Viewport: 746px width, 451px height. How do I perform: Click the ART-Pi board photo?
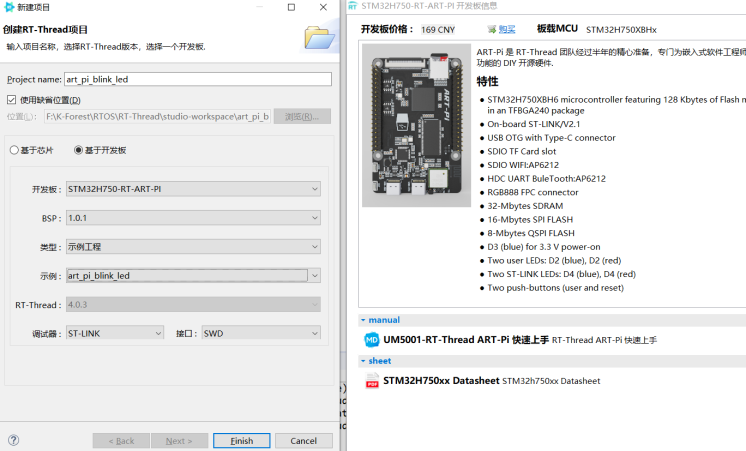tap(416, 125)
